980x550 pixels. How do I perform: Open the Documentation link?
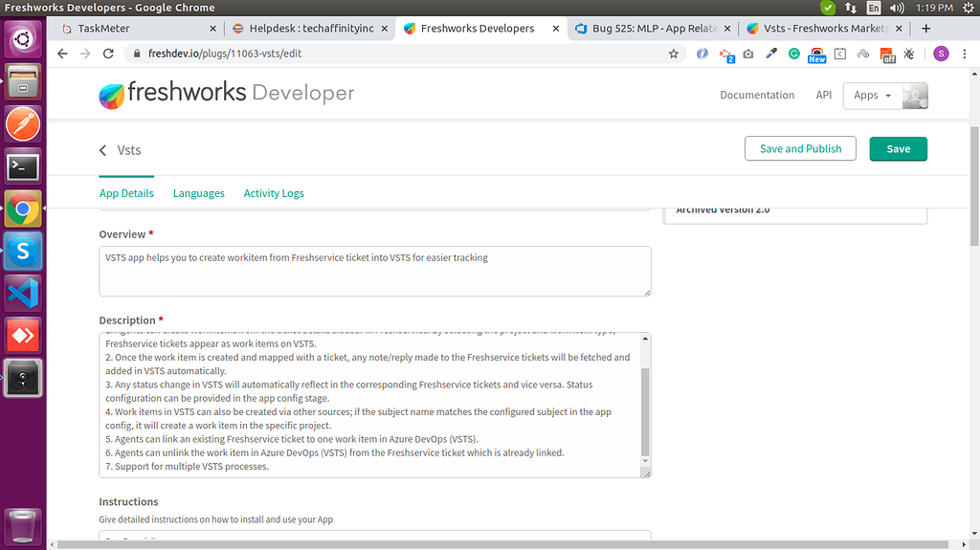(x=757, y=96)
